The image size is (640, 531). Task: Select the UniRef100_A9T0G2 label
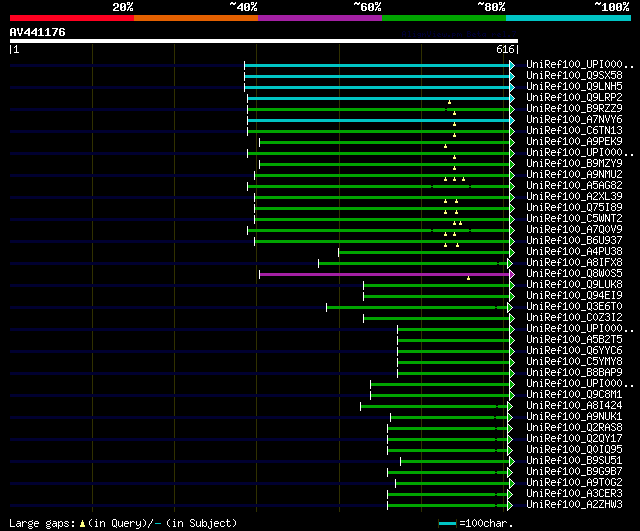click(x=574, y=483)
